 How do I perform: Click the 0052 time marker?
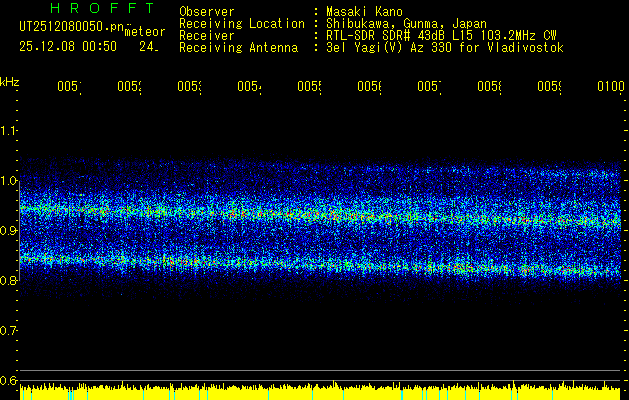point(130,86)
